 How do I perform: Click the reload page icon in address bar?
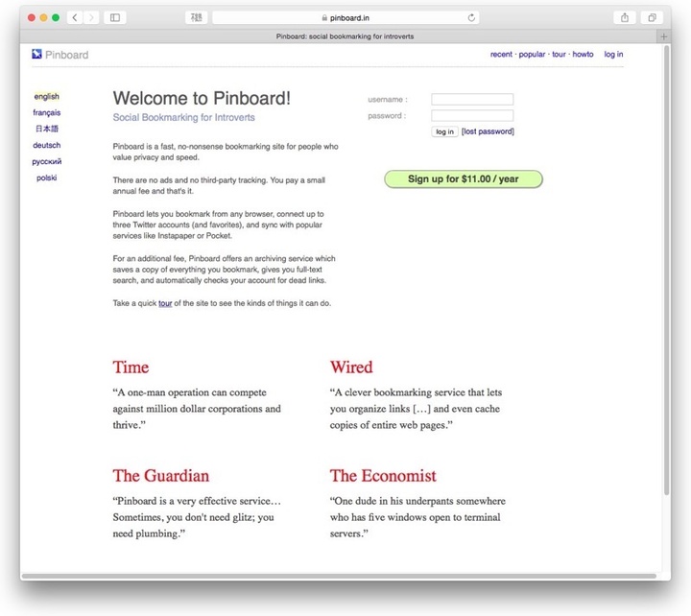point(471,17)
